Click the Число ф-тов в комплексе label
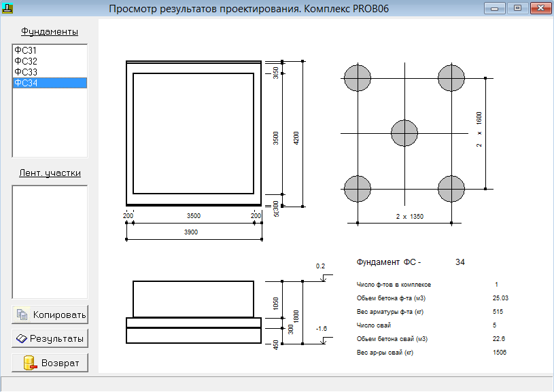Viewport: 554px width, 392px height. coord(394,285)
